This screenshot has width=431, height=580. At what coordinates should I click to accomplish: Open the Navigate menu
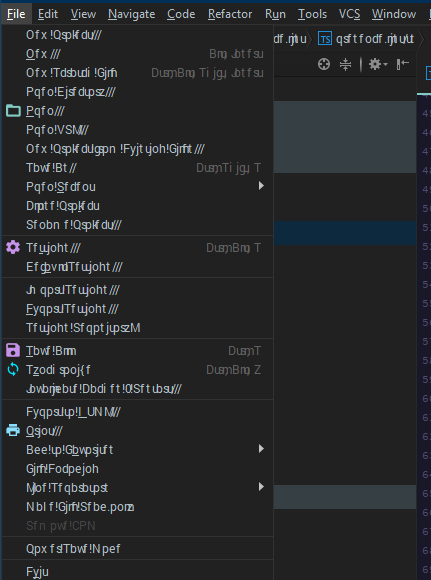click(x=131, y=14)
